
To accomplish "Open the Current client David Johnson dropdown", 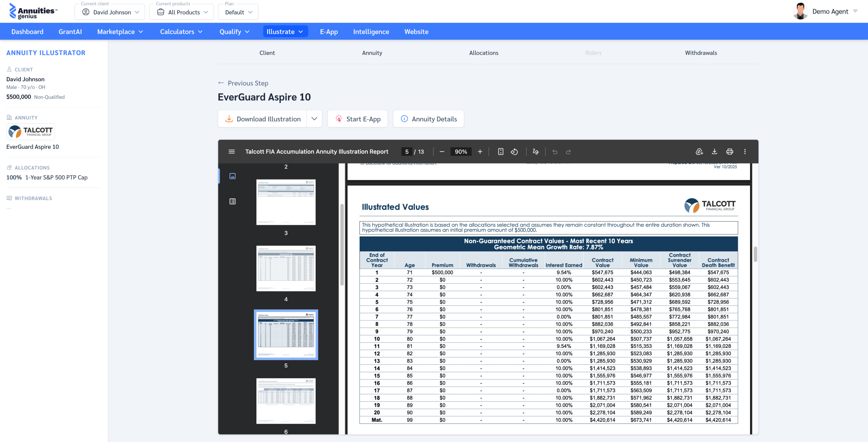I will coord(110,12).
